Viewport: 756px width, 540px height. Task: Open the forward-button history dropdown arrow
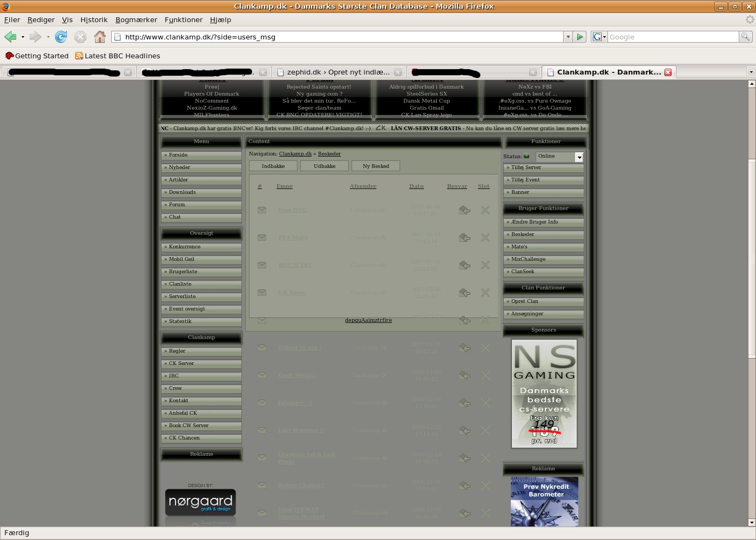[48, 37]
